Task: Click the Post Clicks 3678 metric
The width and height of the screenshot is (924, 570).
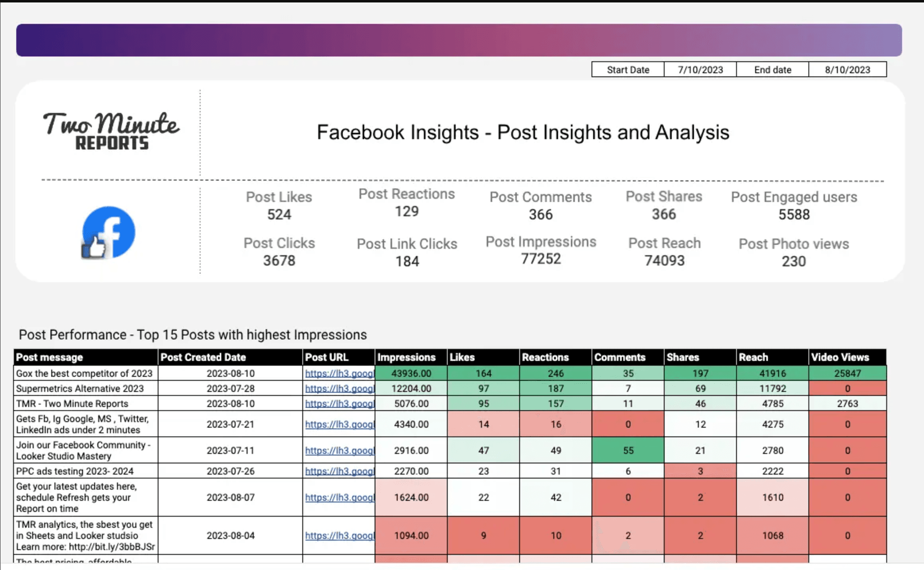Action: [x=279, y=252]
